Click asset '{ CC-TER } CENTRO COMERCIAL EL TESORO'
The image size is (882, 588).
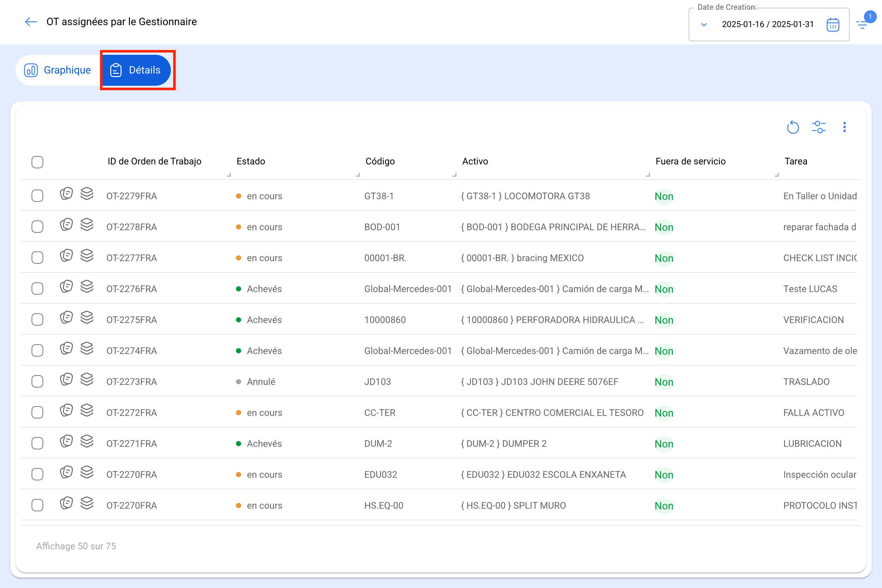coord(552,413)
